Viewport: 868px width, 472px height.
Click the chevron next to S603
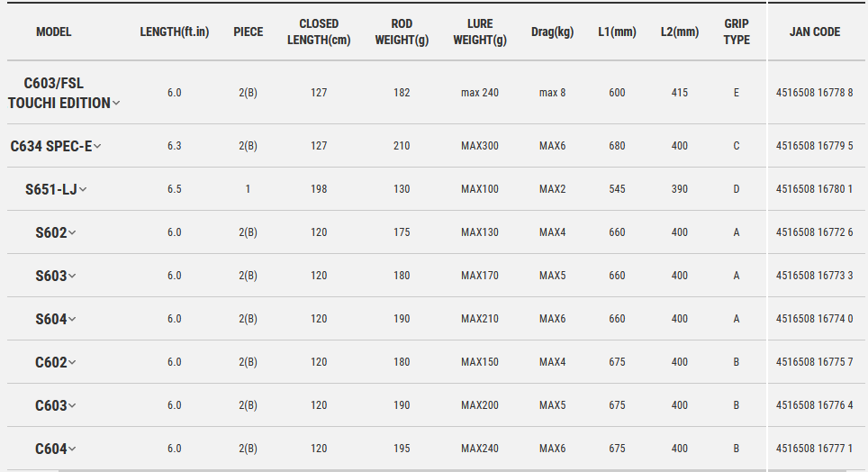coord(72,276)
